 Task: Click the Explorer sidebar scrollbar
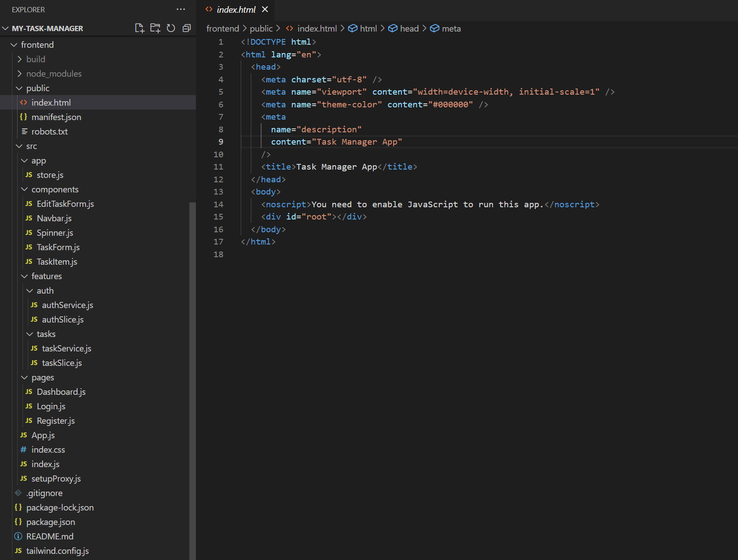tap(192, 380)
